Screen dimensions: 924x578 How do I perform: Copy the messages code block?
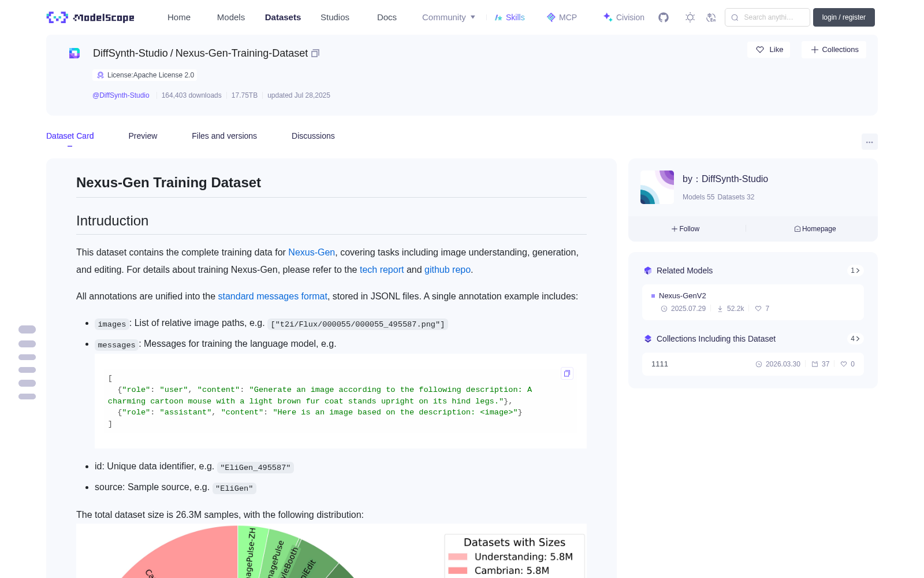[x=567, y=373]
